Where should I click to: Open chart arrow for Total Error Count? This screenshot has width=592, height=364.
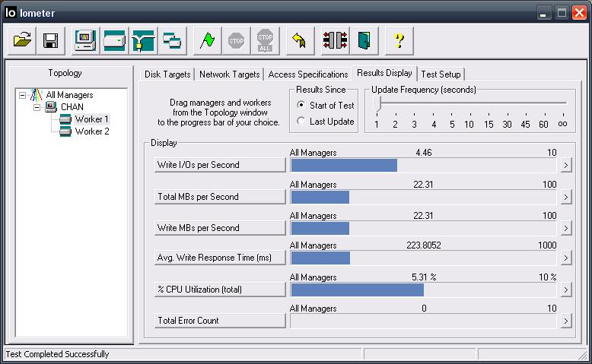[x=565, y=321]
